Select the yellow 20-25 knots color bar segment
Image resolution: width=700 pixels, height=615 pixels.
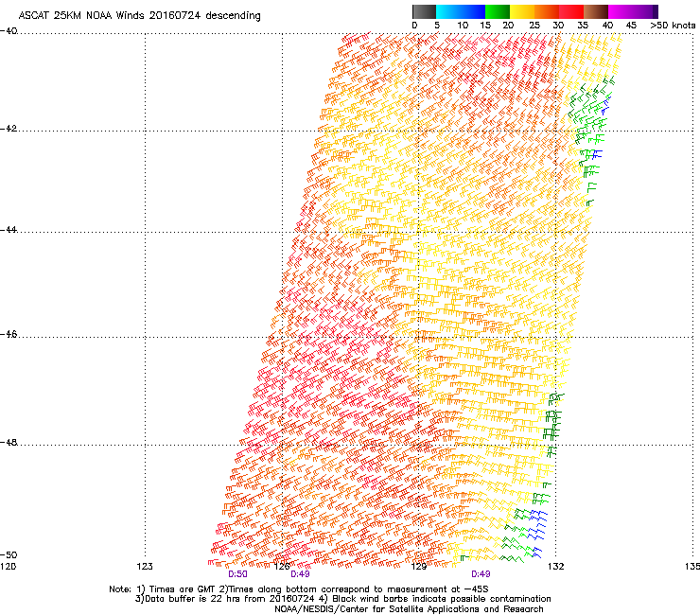[x=522, y=11]
